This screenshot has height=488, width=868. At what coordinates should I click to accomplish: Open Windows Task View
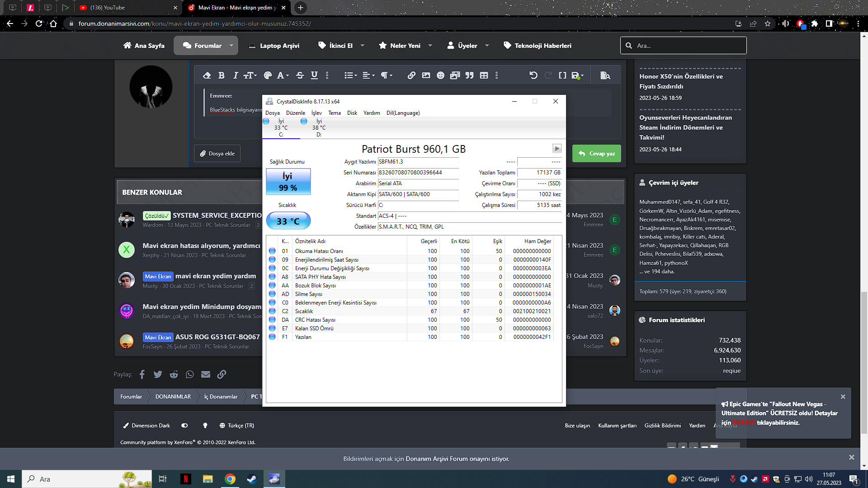163,479
